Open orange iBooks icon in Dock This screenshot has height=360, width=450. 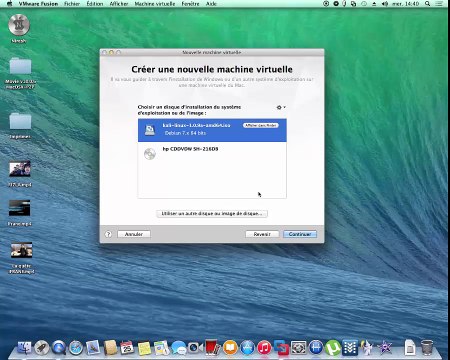(230, 348)
